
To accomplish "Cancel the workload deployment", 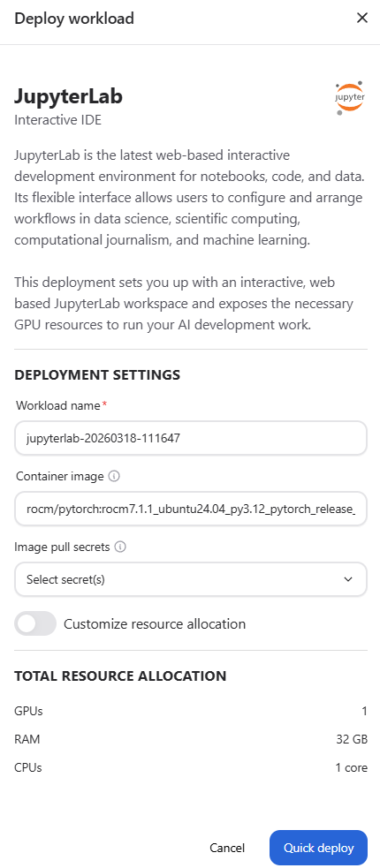I will coord(227,848).
